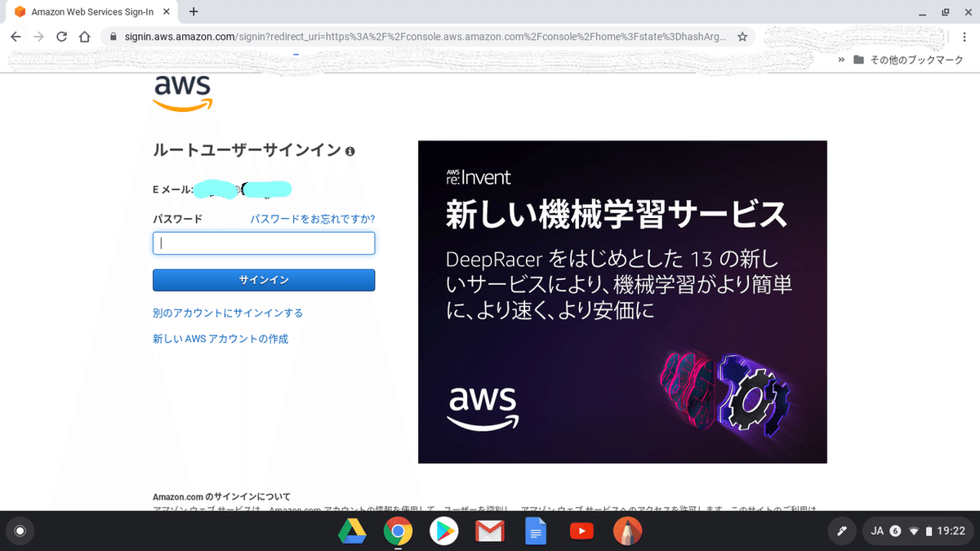The height and width of the screenshot is (551, 980).
Task: Bookmark this page with the star icon
Action: (x=742, y=37)
